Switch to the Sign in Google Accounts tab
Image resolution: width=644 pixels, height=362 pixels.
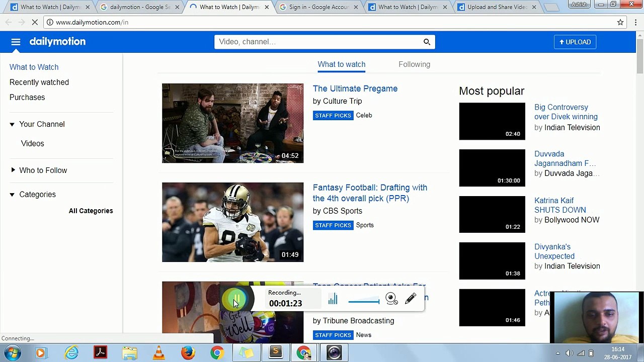click(x=318, y=7)
